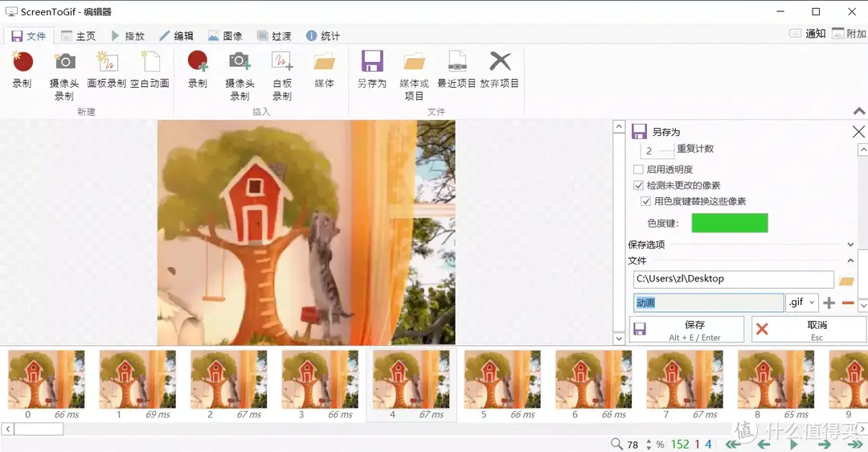The height and width of the screenshot is (452, 868).
Task: Switch to the 主页 tab
Action: coord(78,36)
